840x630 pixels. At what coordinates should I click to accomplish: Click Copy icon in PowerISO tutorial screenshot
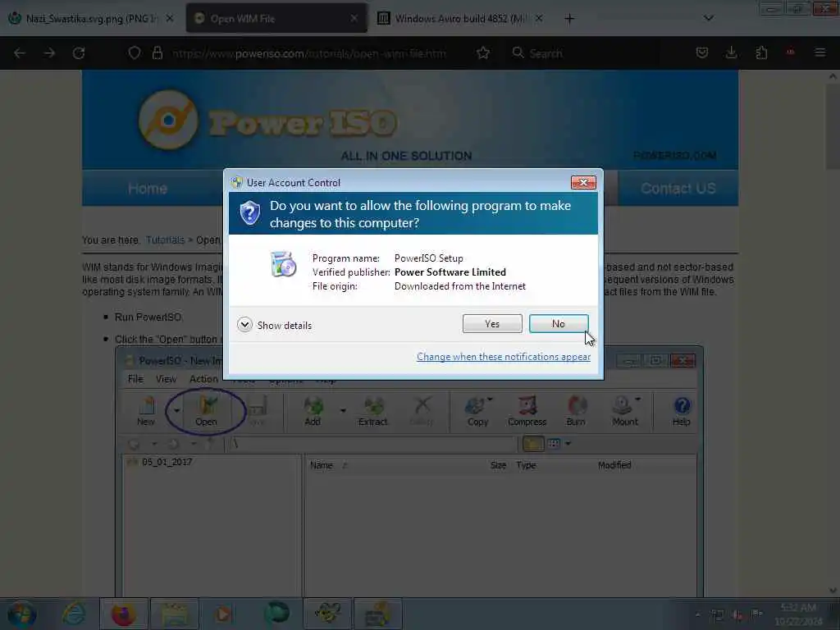pyautogui.click(x=477, y=412)
